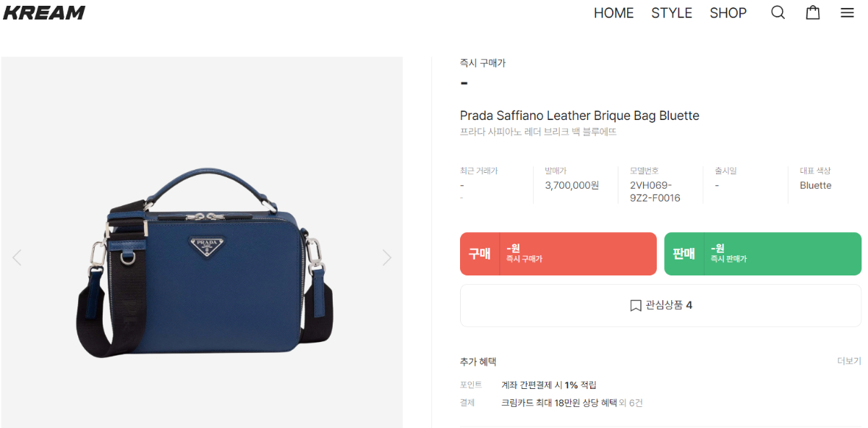Open the SHOP menu
This screenshot has width=868, height=428.
click(x=728, y=13)
